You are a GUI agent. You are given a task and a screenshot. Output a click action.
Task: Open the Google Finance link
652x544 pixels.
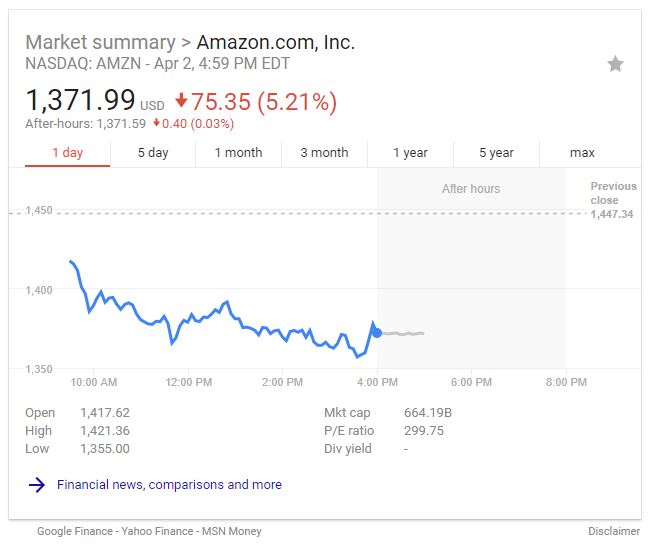[x=75, y=531]
